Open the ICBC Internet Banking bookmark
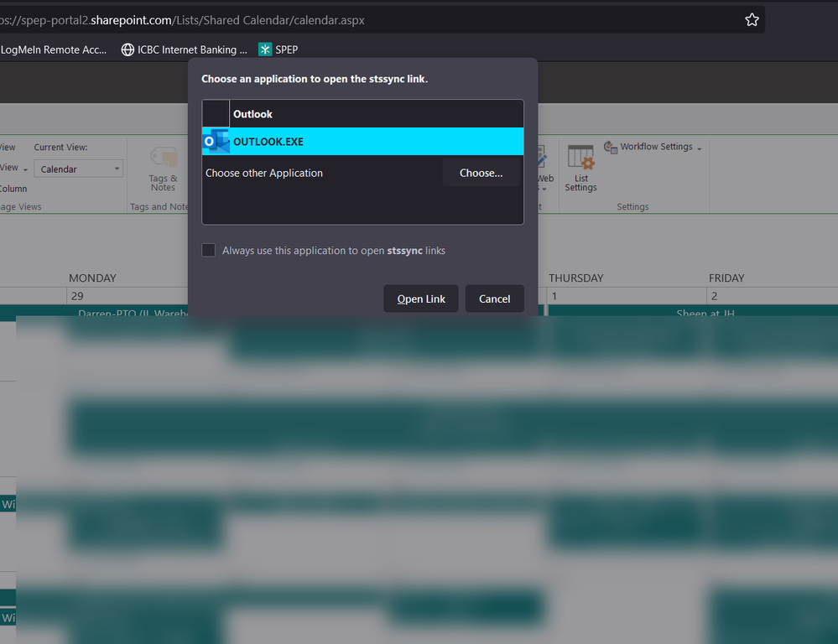 (185, 49)
